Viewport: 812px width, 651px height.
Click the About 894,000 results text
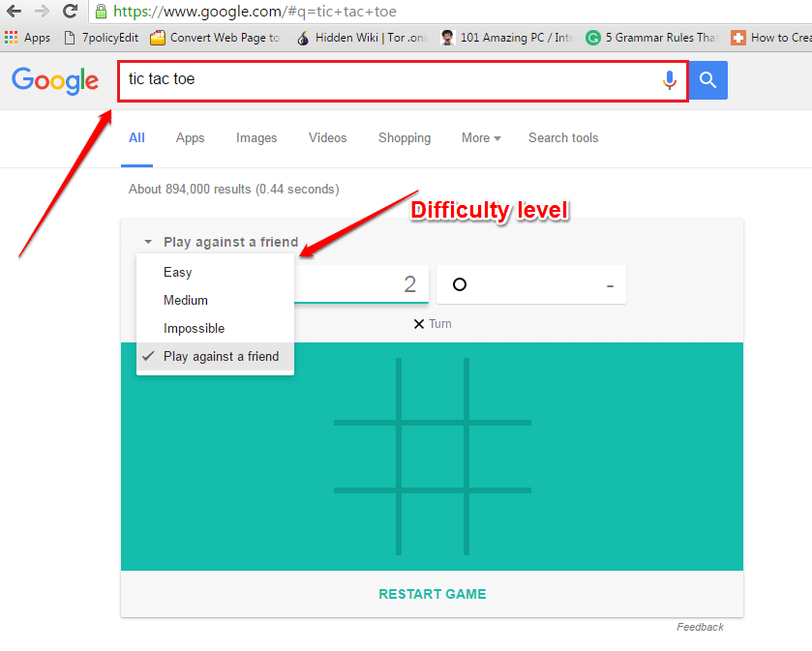click(234, 190)
